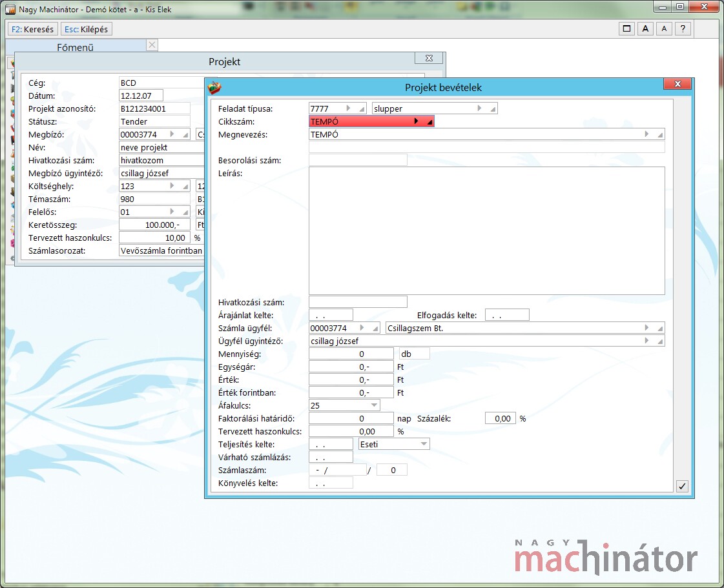This screenshot has height=588, width=724.
Task: Click into the Leírás text area
Action: pos(487,231)
